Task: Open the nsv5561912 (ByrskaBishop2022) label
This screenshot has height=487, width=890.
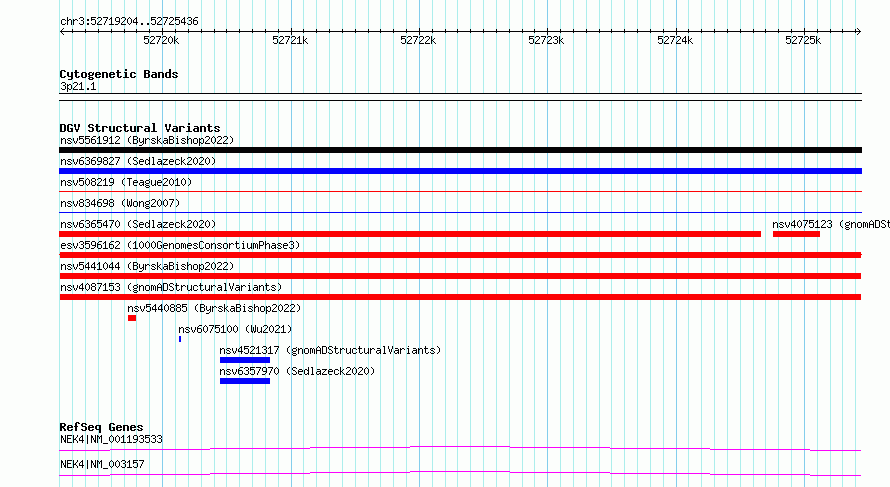Action: tap(147, 140)
